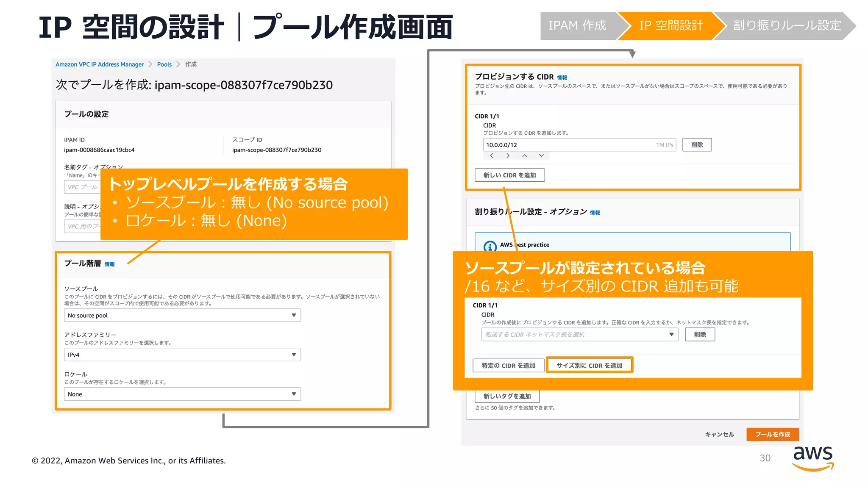Viewport: 868px width, 488px height.
Task: Open 情報 link beside プロビジョンする CIDR
Action: coord(562,78)
